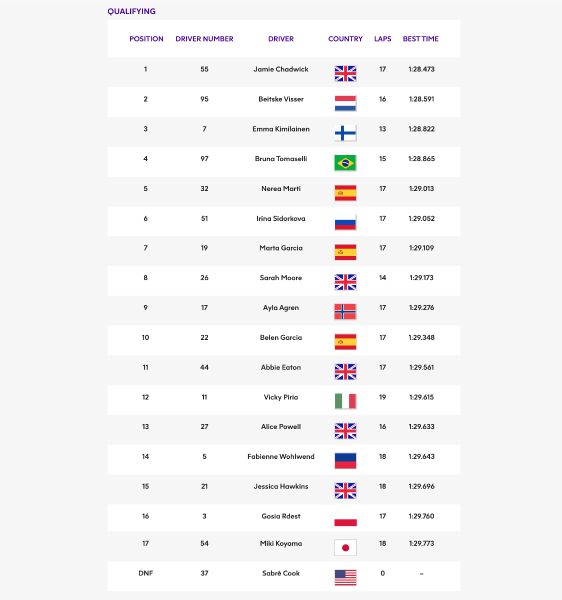Click the Spain flag for Nerea Marti
This screenshot has height=600, width=562.
tap(345, 193)
